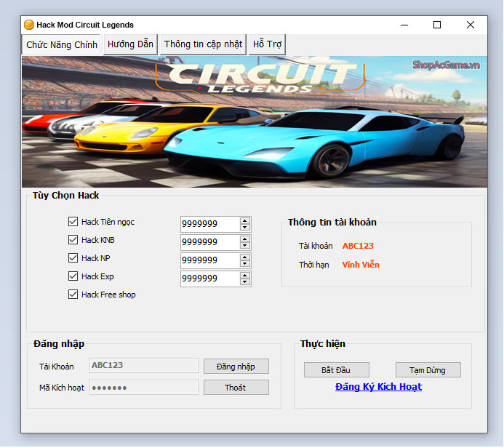The height and width of the screenshot is (448, 504).
Task: Uncheck the Hack KNB option
Action: [x=73, y=240]
